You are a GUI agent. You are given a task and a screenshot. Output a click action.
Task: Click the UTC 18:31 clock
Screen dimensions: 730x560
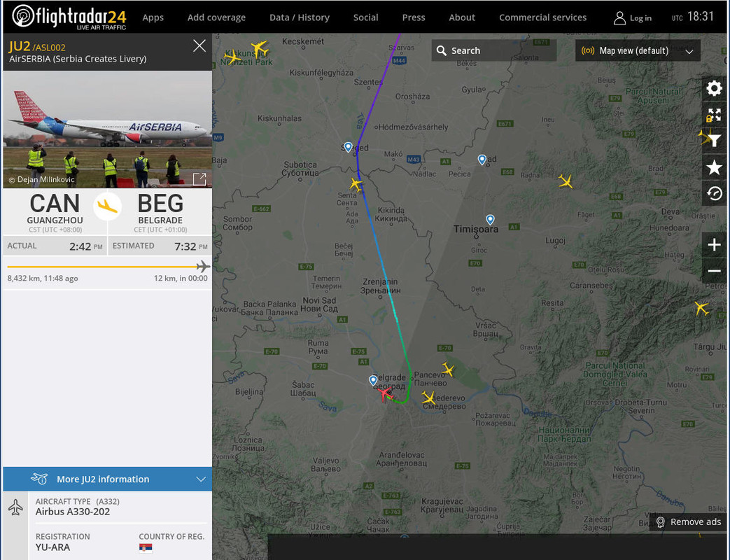click(x=693, y=17)
